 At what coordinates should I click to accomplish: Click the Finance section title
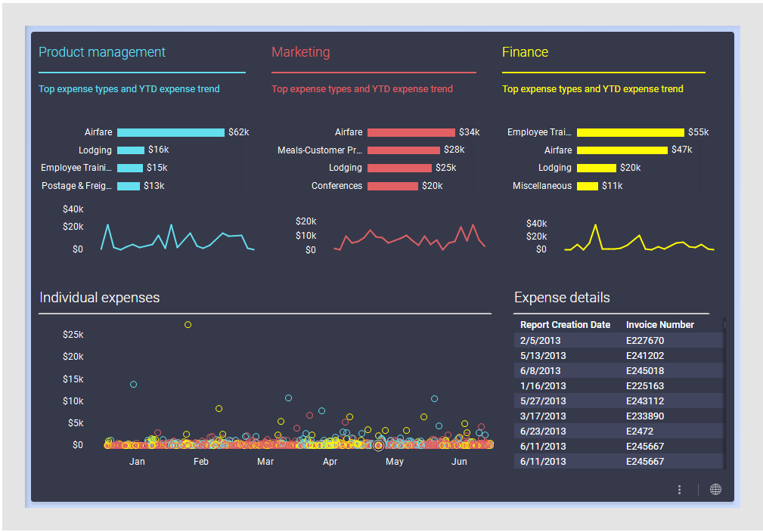pyautogui.click(x=525, y=52)
